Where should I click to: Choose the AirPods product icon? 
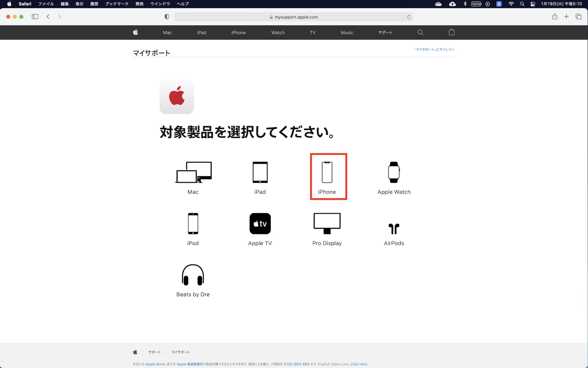(394, 228)
